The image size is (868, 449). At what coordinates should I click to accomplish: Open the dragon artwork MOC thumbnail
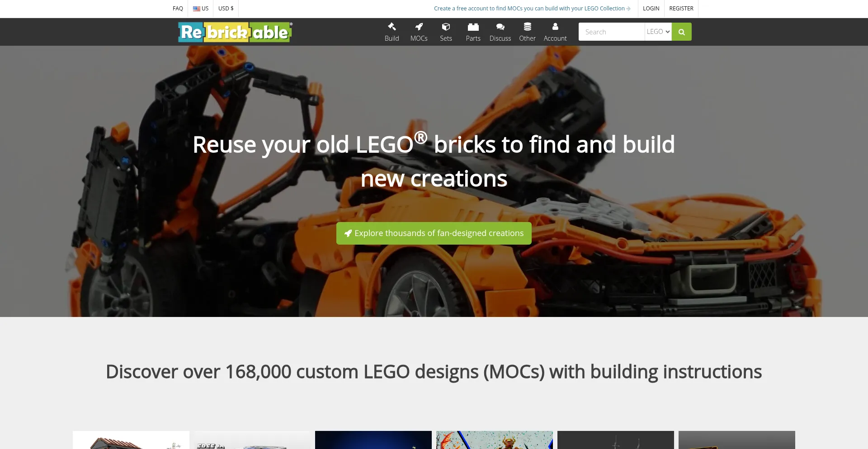tap(495, 440)
